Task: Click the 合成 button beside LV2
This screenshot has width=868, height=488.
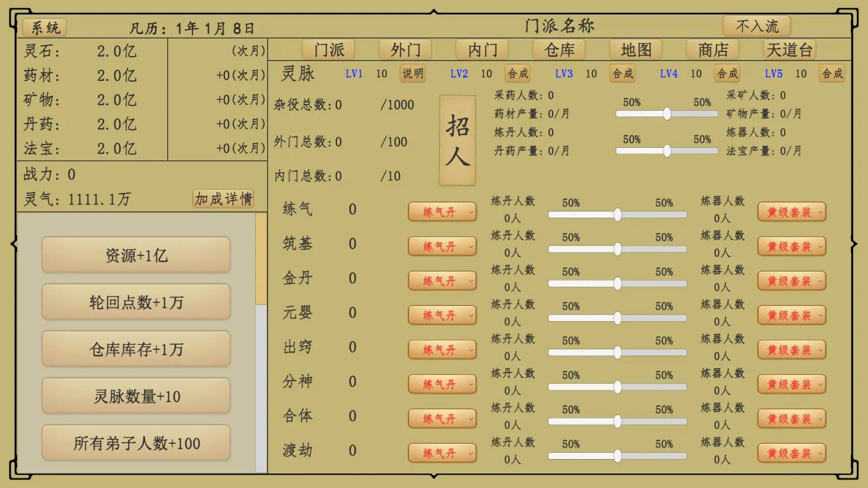Action: (517, 73)
